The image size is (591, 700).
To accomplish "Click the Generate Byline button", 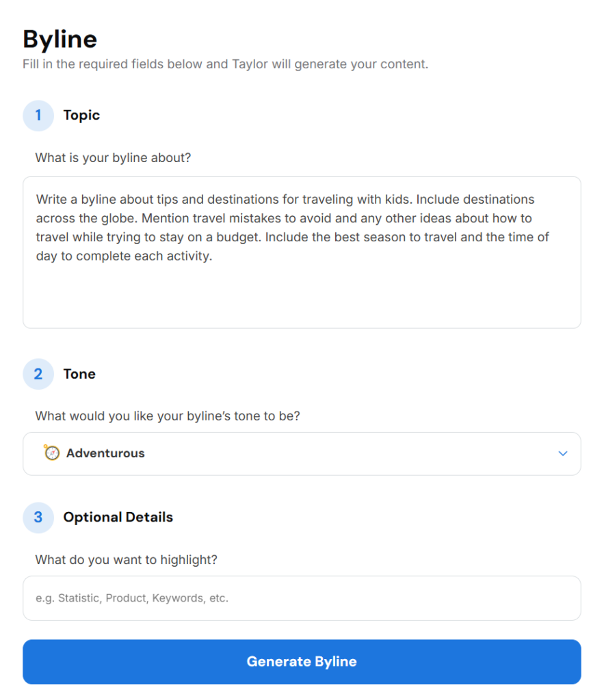I will point(302,661).
